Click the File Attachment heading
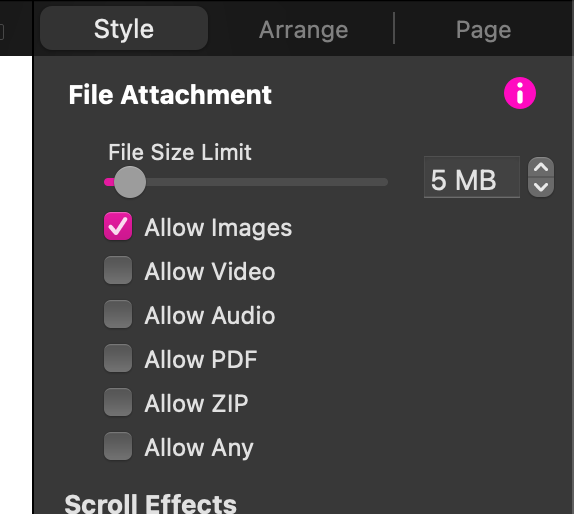This screenshot has height=514, width=574. 170,95
